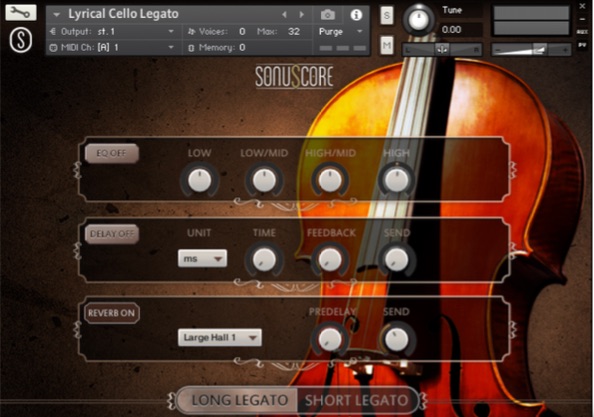Click the Max voices value 32

294,31
